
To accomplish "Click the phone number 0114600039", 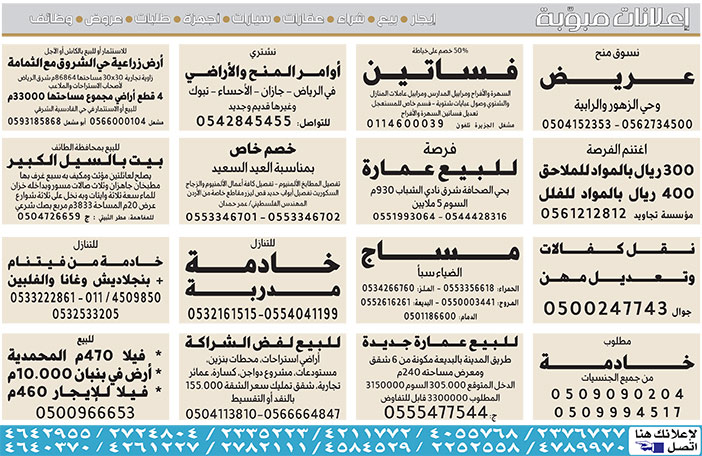I will point(405,124).
